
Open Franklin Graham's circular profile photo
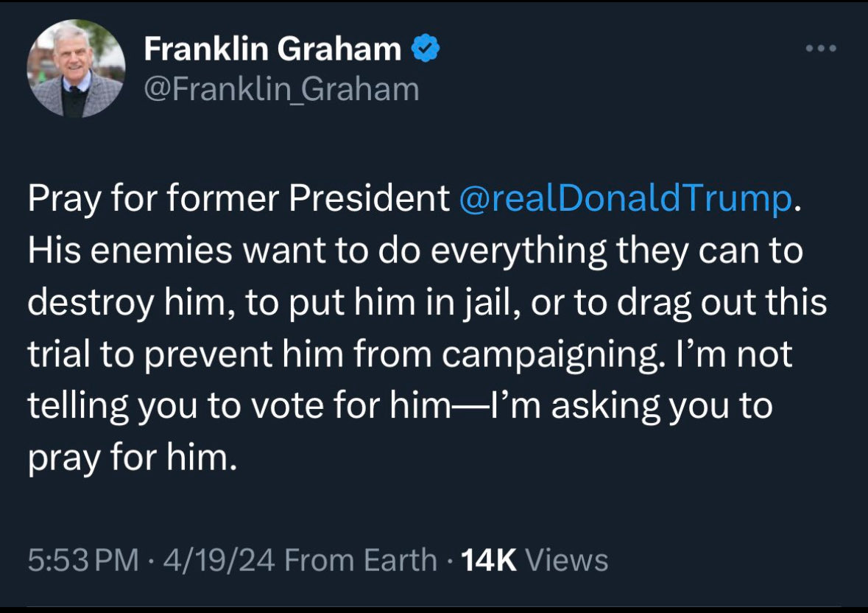[77, 68]
